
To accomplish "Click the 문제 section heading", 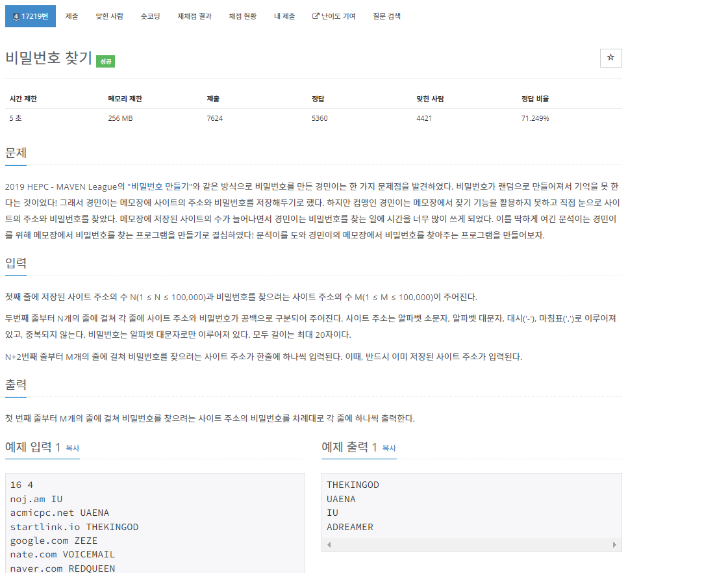I will 16,153.
